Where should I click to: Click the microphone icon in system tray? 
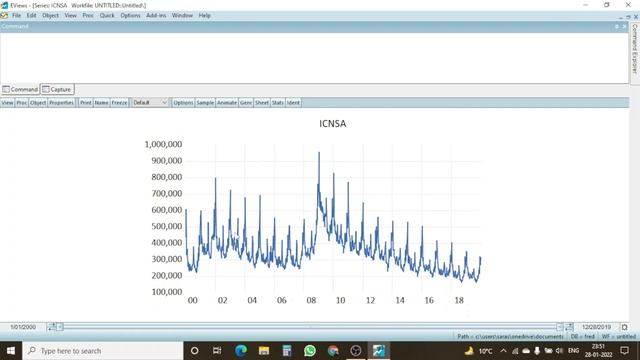(x=537, y=351)
